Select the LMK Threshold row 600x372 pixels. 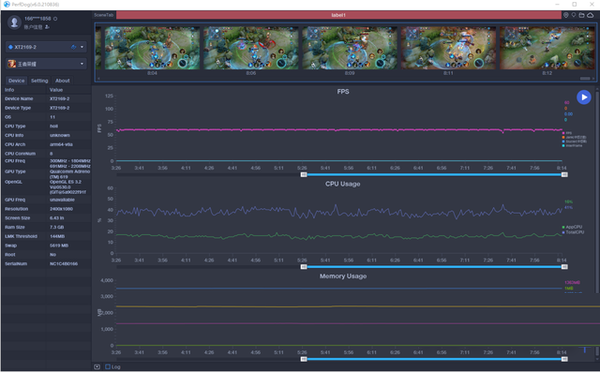coord(46,236)
